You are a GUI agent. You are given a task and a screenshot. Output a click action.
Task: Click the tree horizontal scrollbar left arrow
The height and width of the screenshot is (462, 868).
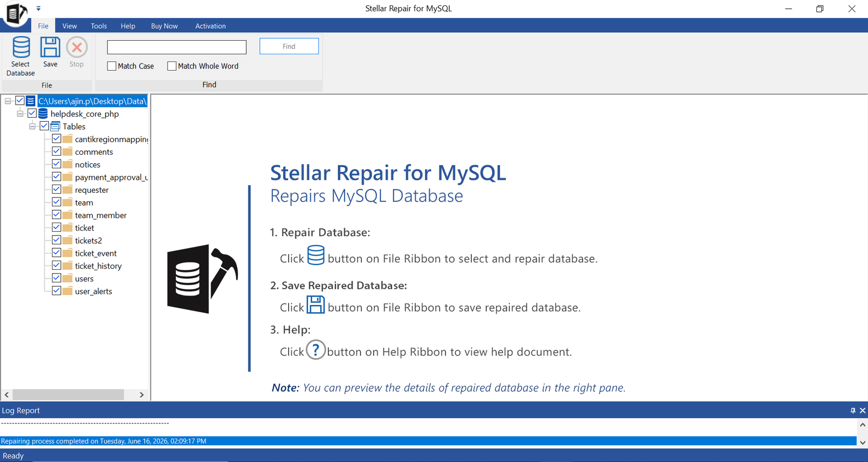tap(7, 395)
